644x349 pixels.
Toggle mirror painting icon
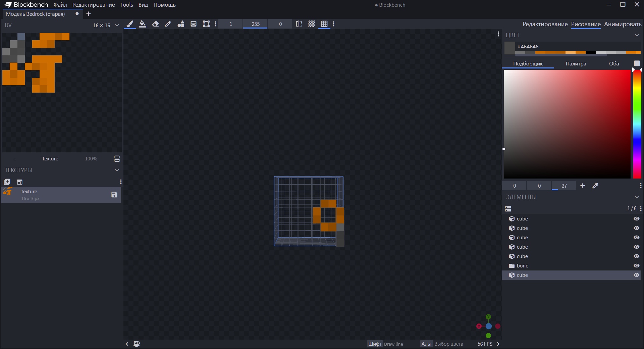[299, 24]
